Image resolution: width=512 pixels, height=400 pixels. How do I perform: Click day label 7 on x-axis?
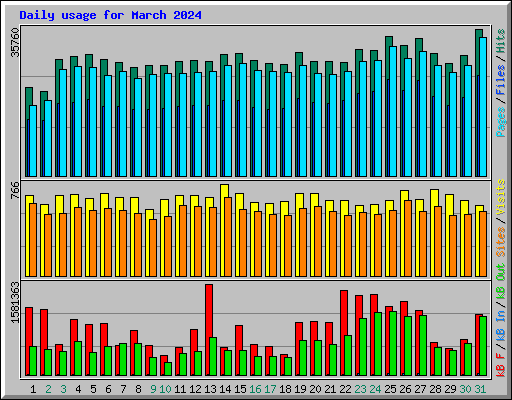coord(123,389)
